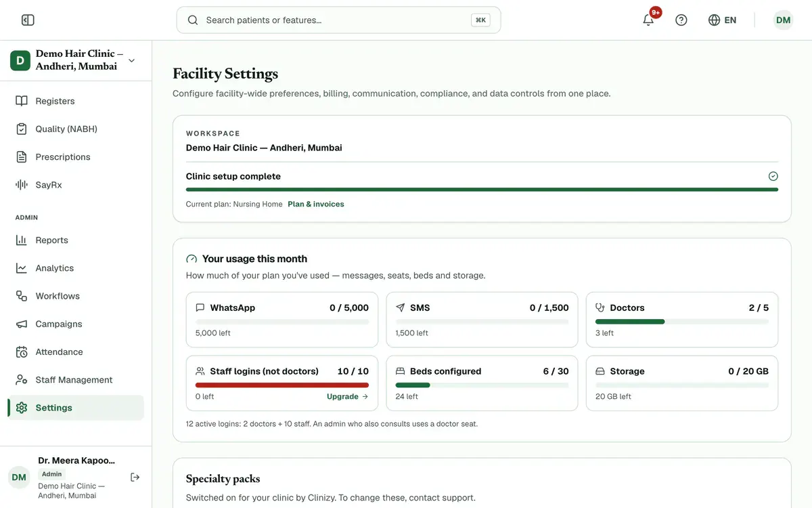Focus the Search patients or features field
Screen dimensions: 812x508
[338, 20]
